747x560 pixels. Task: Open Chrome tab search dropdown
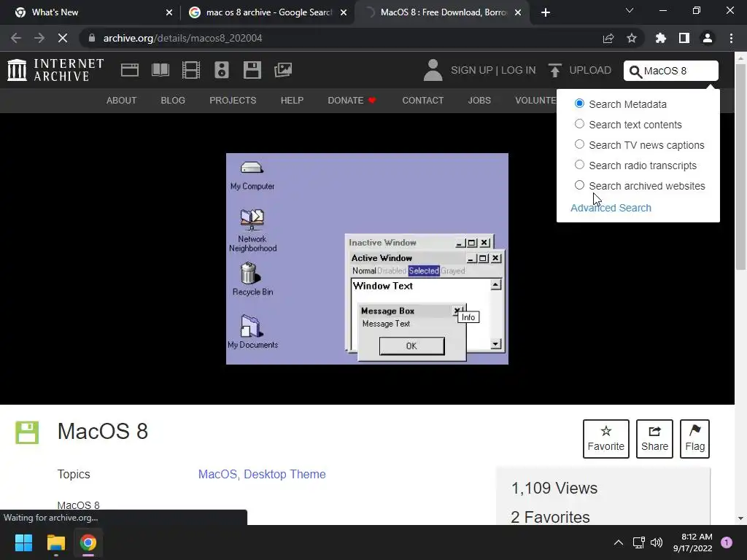pos(630,11)
